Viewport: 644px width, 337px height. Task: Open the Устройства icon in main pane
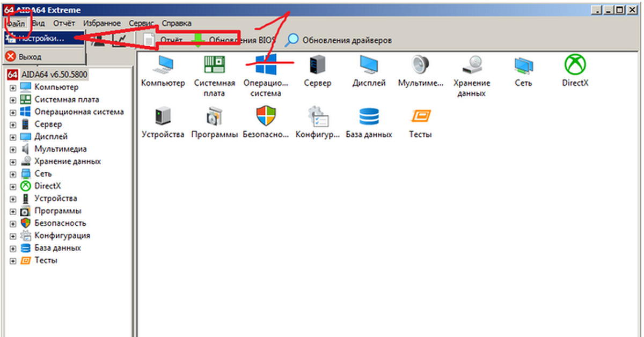pyautogui.click(x=163, y=116)
